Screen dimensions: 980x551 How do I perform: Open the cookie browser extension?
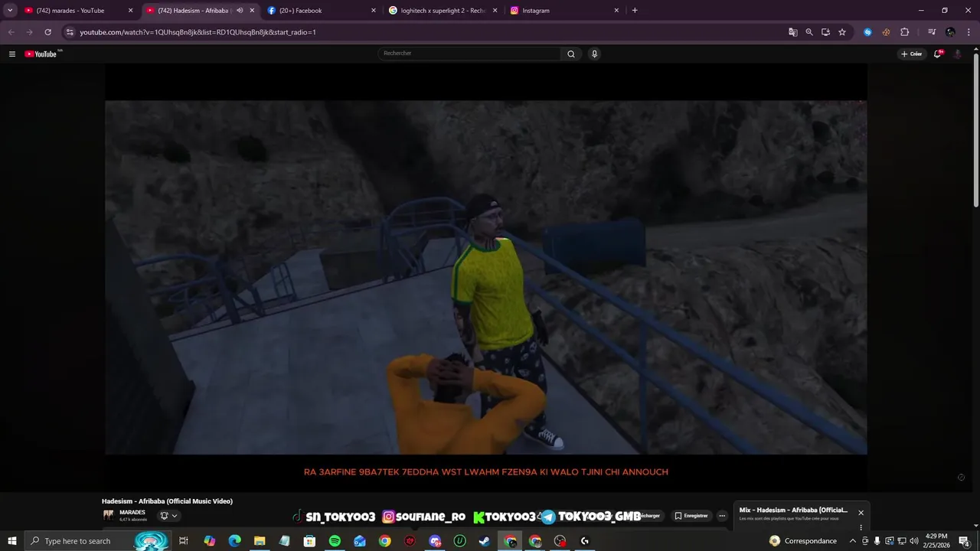886,32
